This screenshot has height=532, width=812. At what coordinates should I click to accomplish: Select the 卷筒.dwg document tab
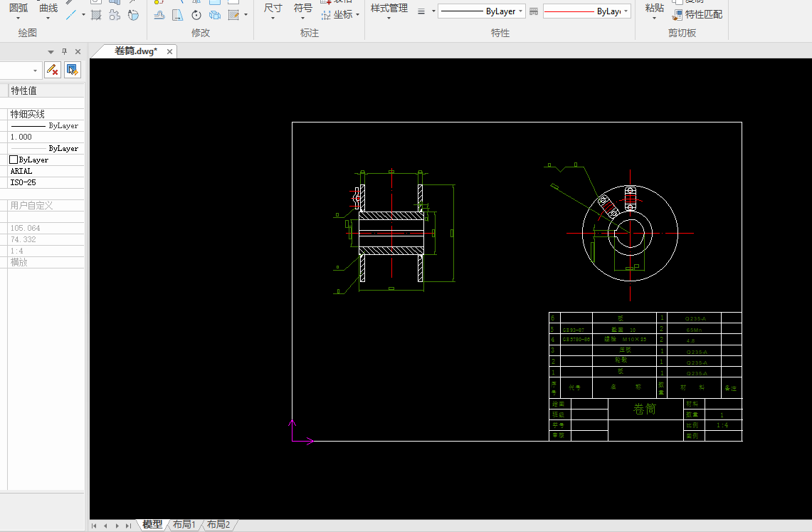pyautogui.click(x=135, y=51)
